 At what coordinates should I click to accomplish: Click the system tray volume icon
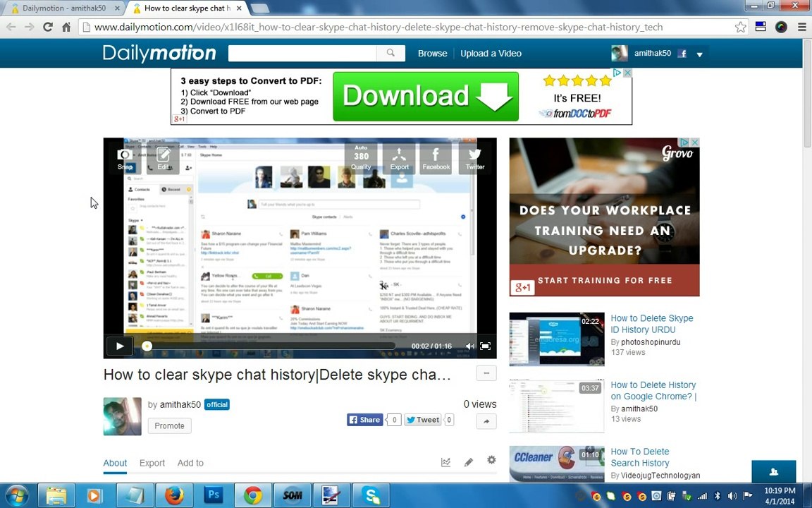tap(732, 496)
